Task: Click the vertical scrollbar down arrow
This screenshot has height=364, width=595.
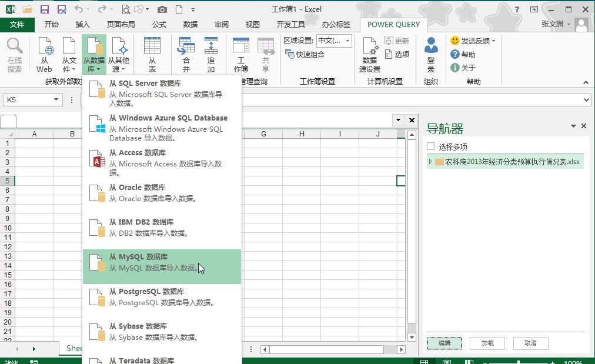Action: tap(412, 337)
